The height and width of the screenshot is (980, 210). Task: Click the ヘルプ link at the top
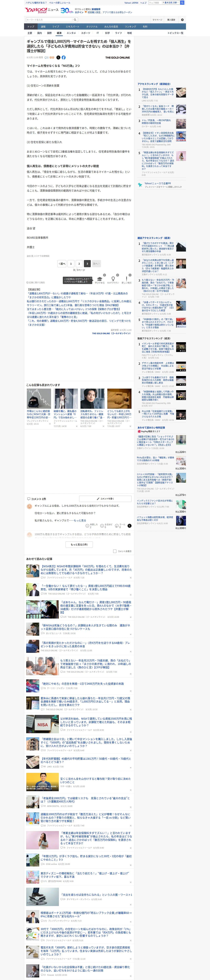(143, 3)
